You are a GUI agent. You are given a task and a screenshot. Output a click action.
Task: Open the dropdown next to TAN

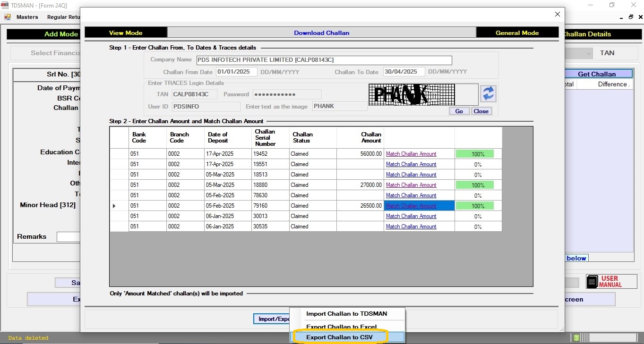[x=588, y=53]
